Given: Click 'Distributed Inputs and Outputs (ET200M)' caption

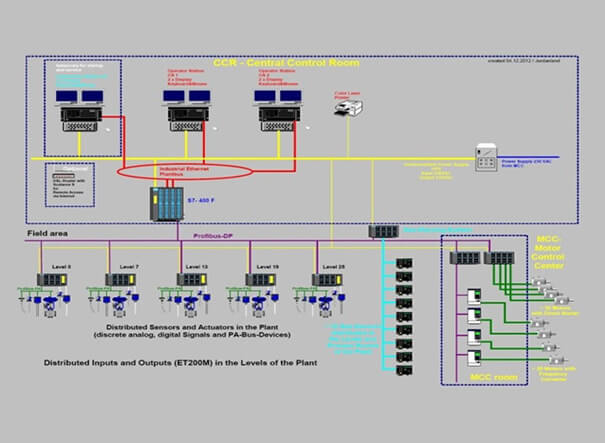Looking at the screenshot, I should (181, 363).
